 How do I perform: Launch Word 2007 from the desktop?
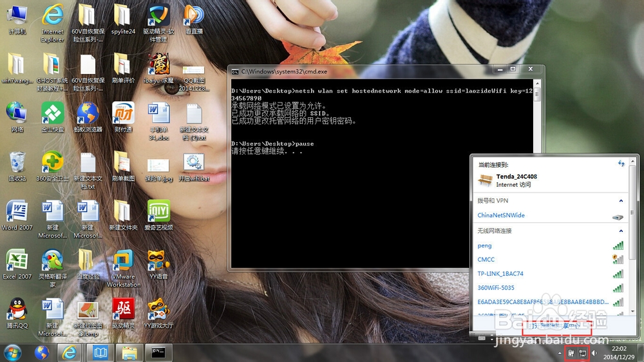17,215
